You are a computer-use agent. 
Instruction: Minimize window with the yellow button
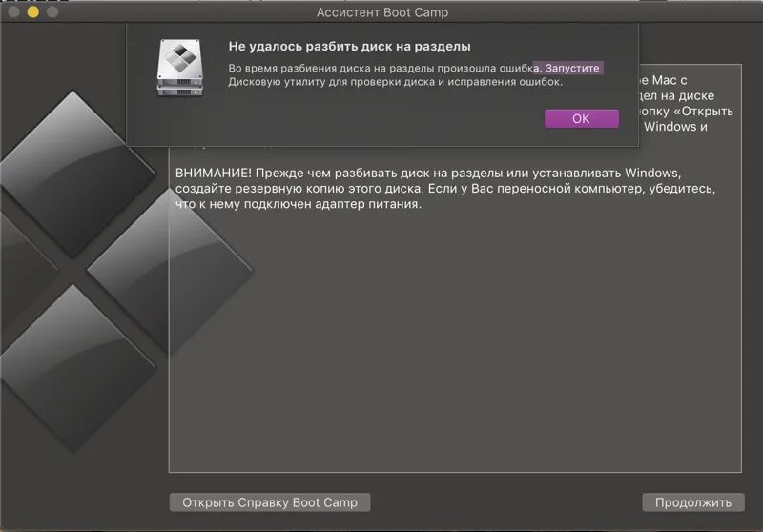(33, 11)
